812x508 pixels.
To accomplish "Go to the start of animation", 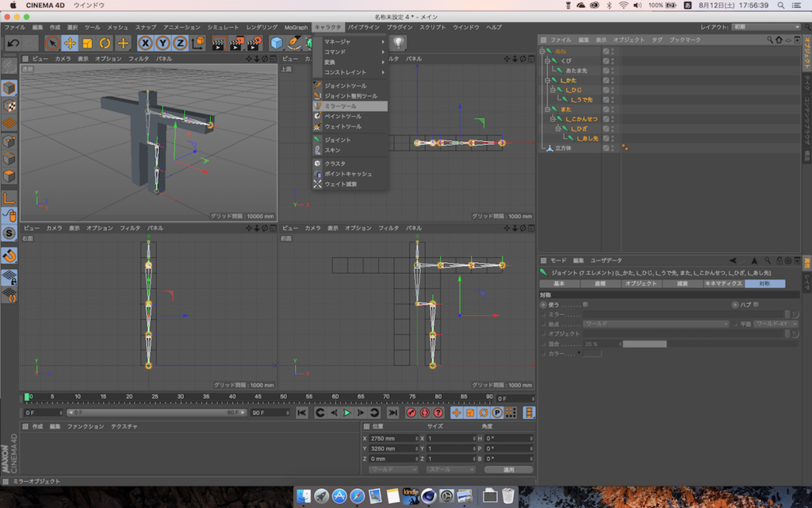I will [302, 413].
